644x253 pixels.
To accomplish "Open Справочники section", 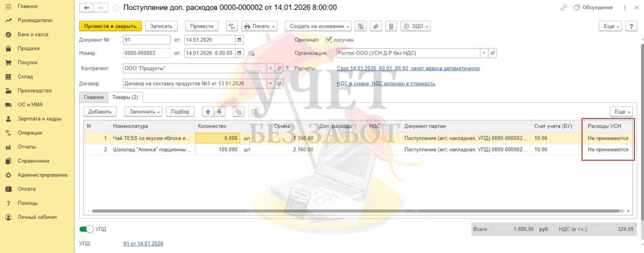I will click(33, 161).
